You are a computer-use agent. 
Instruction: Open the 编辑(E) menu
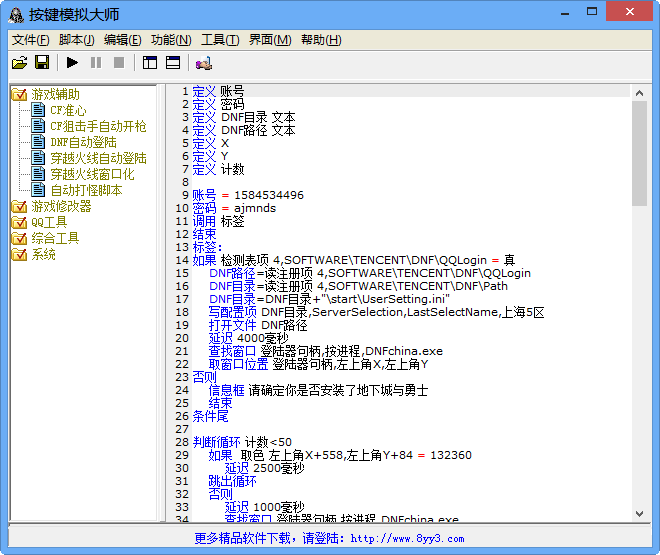tap(122, 40)
